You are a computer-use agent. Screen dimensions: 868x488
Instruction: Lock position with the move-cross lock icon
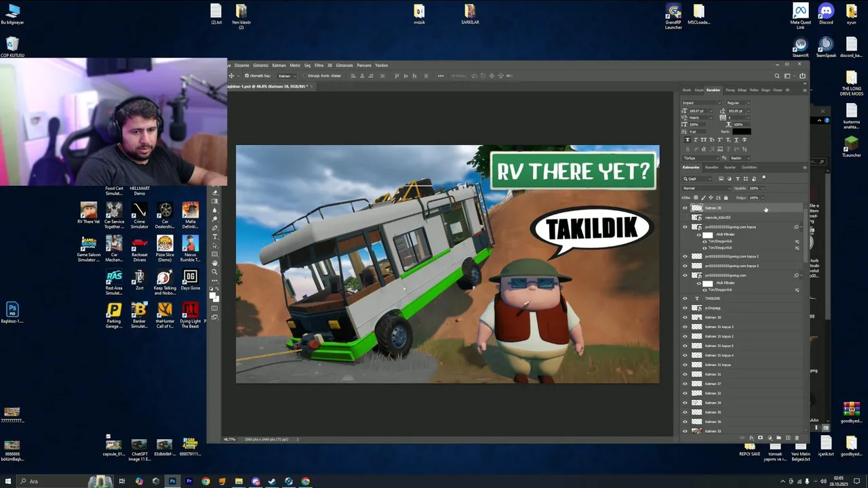coord(711,198)
